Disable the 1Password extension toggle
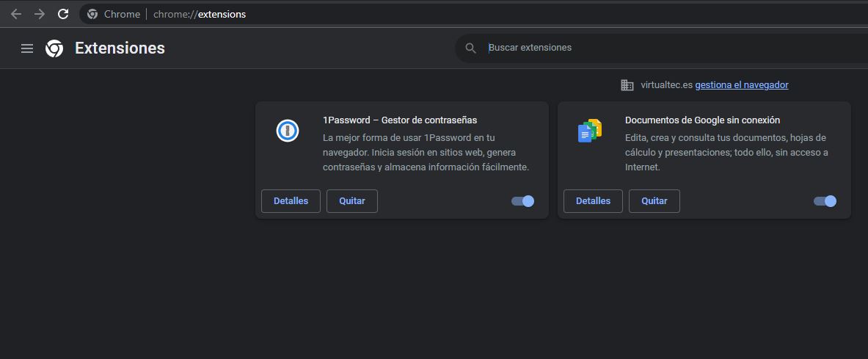Screen dimensions: 868x359 (x=522, y=201)
